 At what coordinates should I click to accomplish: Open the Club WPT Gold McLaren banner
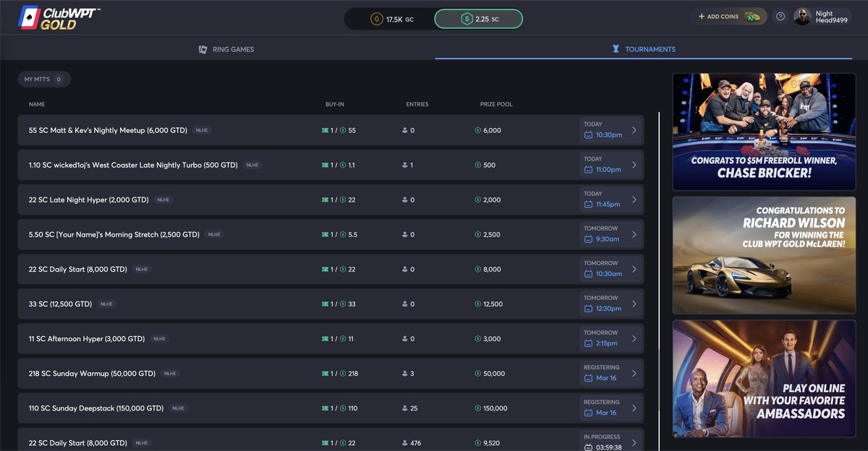click(x=764, y=255)
